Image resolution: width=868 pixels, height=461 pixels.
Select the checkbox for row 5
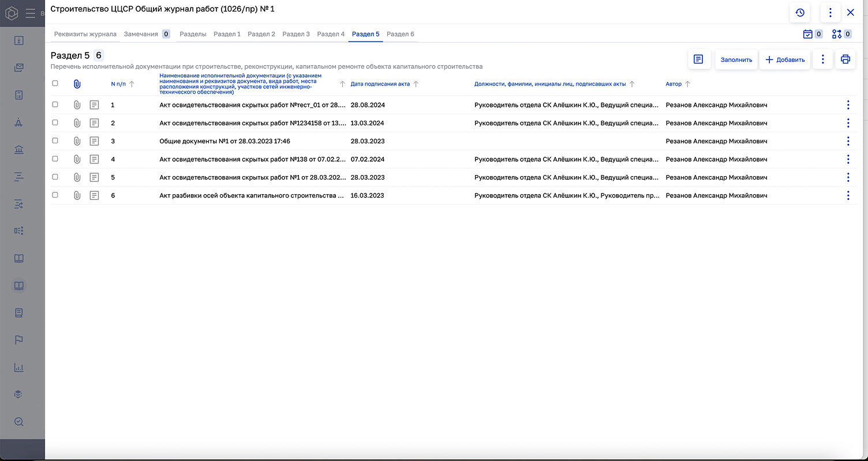pos(55,177)
